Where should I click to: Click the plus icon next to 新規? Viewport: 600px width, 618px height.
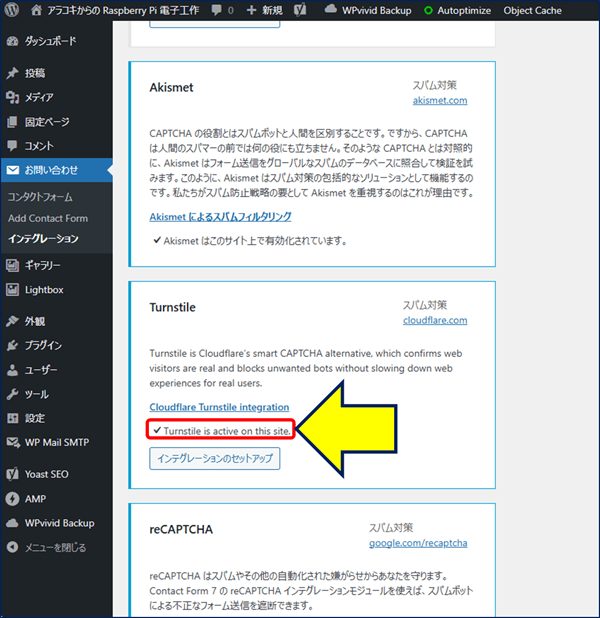tap(251, 10)
